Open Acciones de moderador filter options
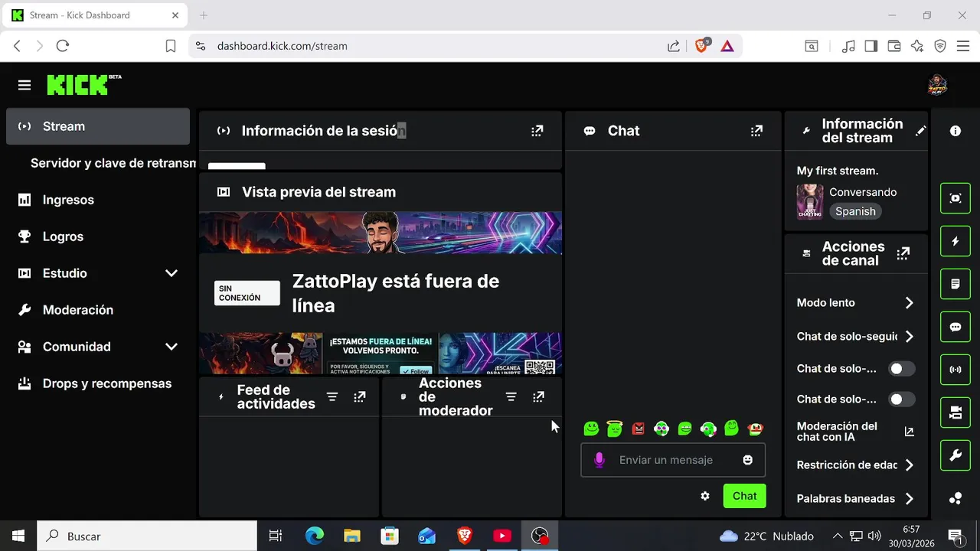This screenshot has width=980, height=551. [511, 396]
